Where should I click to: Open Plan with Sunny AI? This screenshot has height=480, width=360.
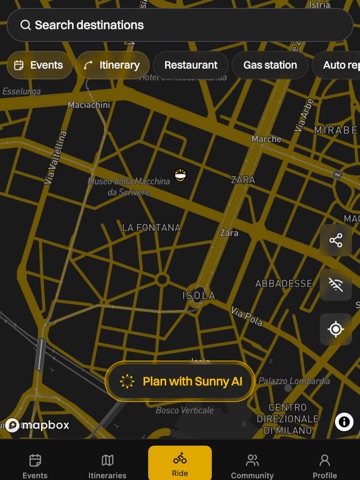[x=180, y=381]
